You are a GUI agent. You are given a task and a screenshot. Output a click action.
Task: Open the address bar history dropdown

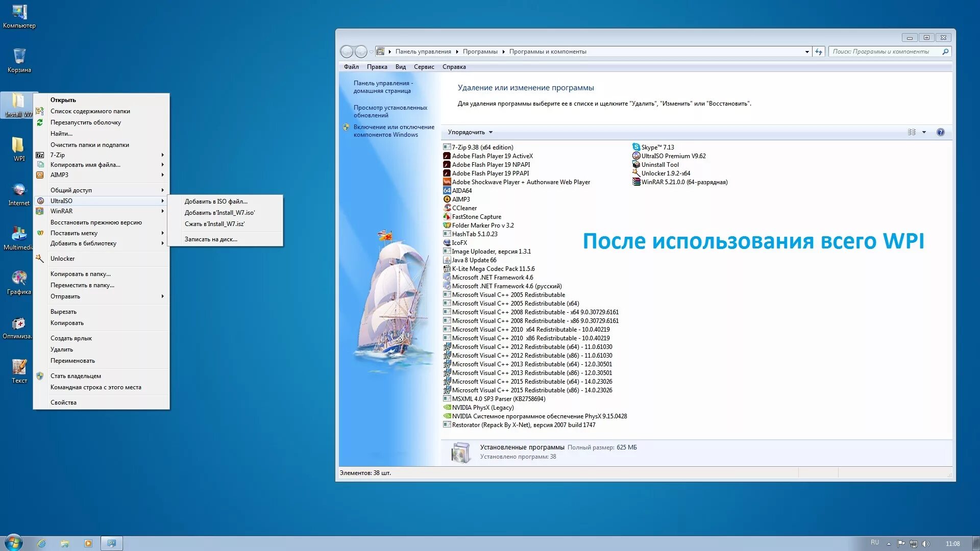click(807, 52)
